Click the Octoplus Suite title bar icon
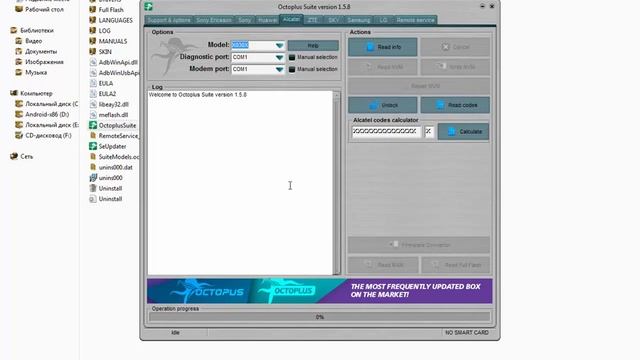 tap(149, 7)
